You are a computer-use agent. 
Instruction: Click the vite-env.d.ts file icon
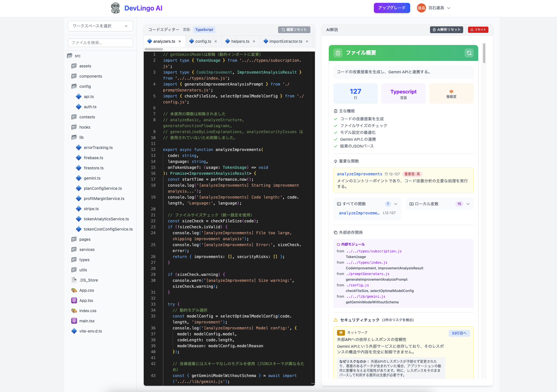74,331
